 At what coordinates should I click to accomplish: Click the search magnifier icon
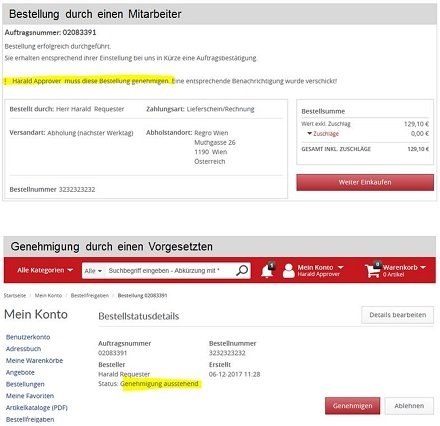242,270
